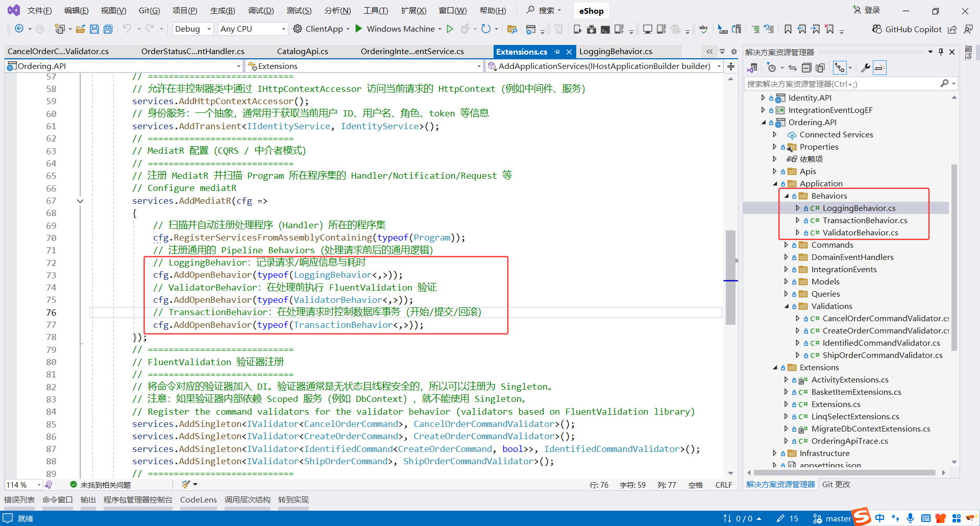Image resolution: width=980 pixels, height=526 pixels.
Task: Click the pending changes filter clock icon
Action: click(772, 68)
